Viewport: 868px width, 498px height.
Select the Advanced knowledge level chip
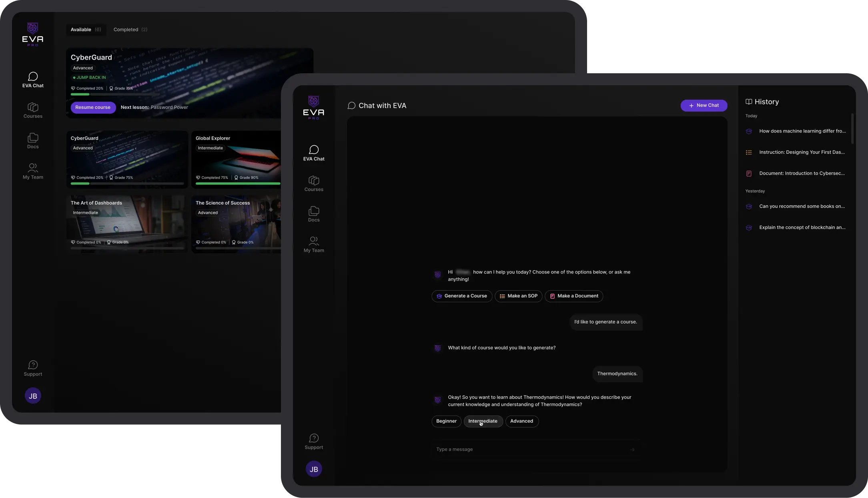[522, 421]
